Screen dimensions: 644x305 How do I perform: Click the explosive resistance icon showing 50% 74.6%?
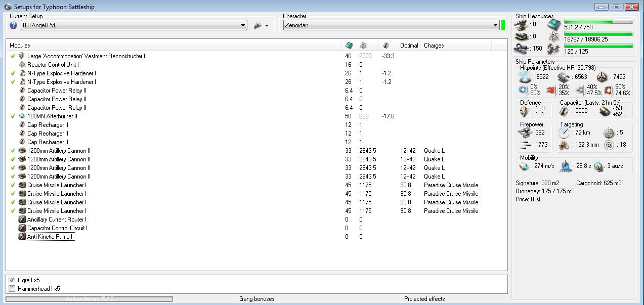pos(608,90)
